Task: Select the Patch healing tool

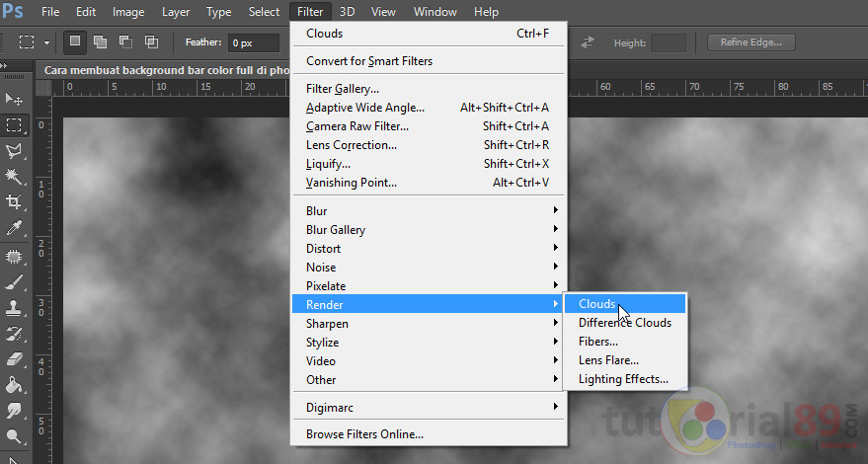Action: 14,257
